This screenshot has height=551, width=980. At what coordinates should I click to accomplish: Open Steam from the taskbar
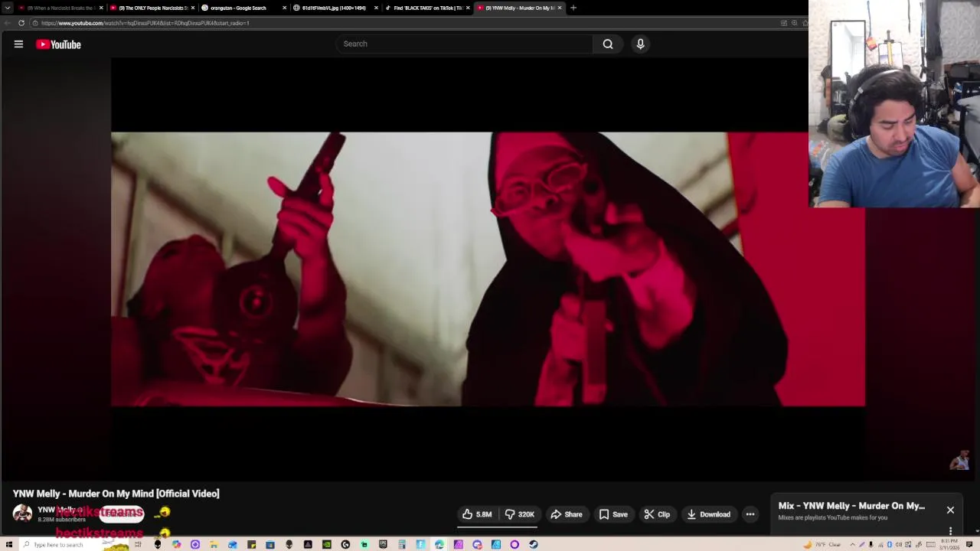point(533,544)
